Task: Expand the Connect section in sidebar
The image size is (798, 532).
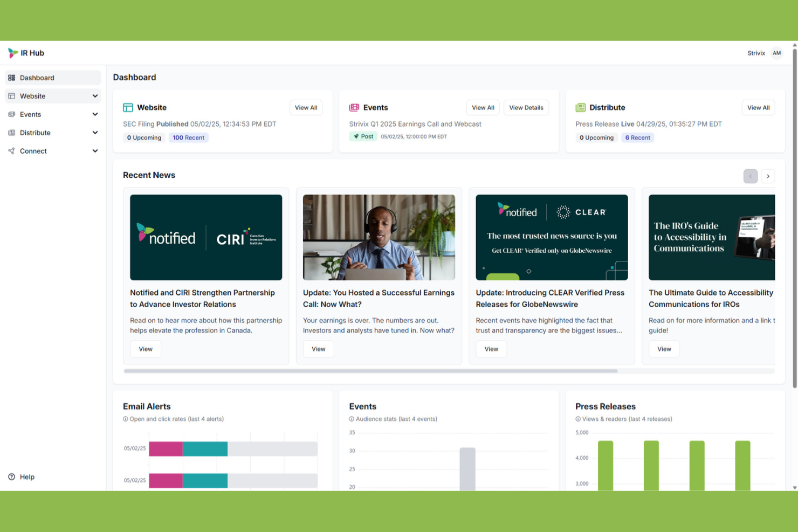Action: 95,151
